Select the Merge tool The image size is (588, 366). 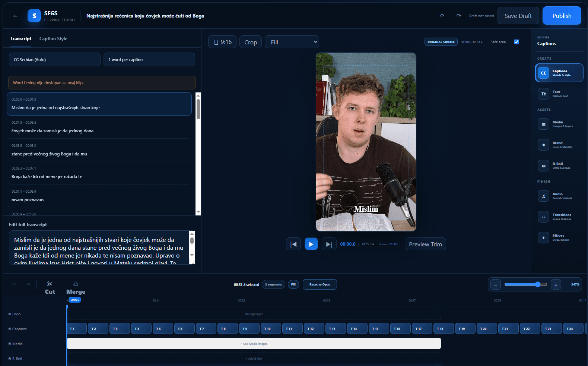point(76,288)
